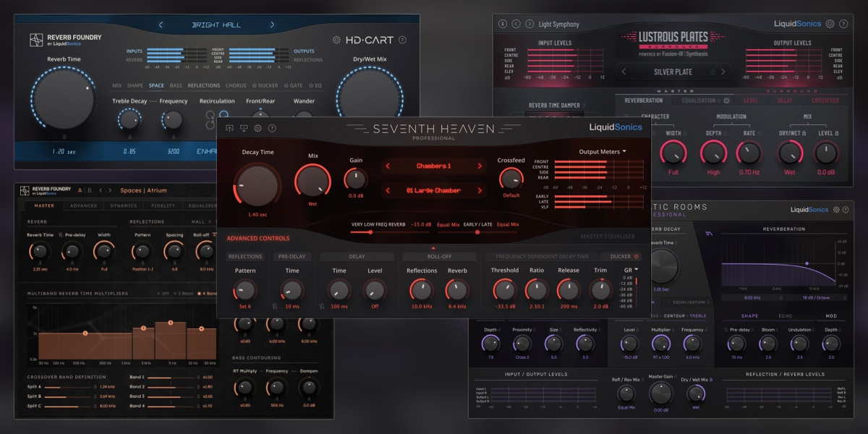Open the Output Meters dropdown in Seventh Heaven
868x434 pixels.
pos(603,152)
